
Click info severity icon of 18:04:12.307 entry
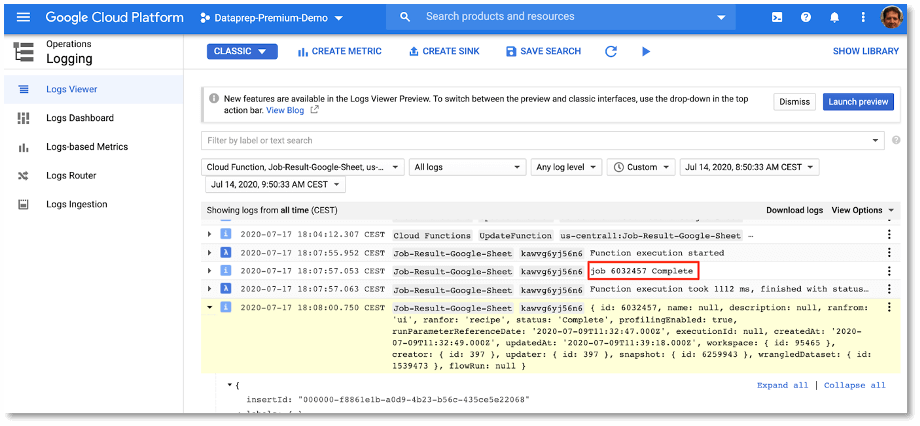226,235
